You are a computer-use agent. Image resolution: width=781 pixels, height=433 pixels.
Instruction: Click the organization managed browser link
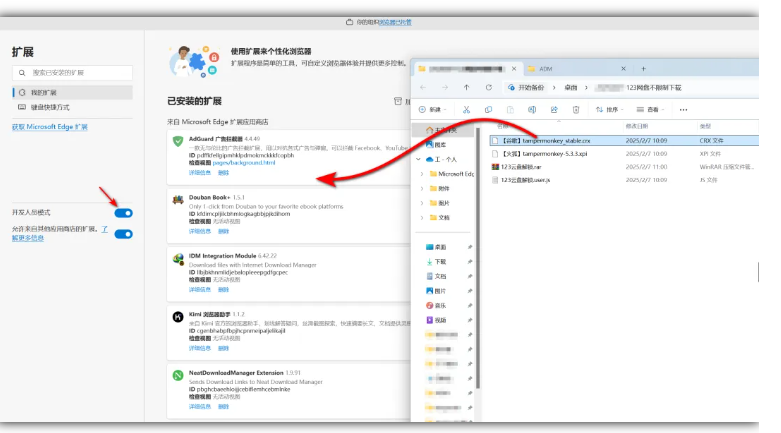coord(395,22)
